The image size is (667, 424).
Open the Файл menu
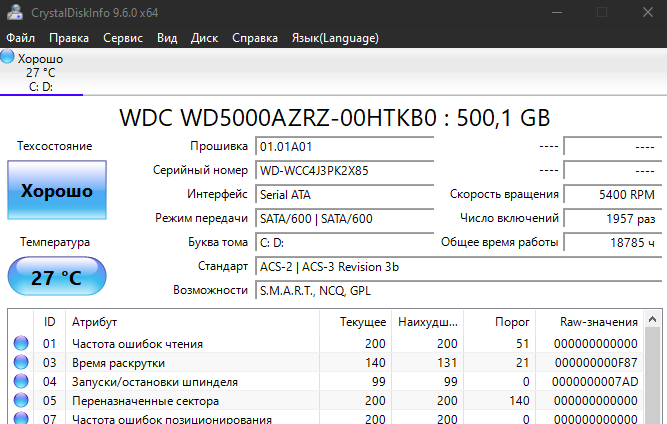click(x=20, y=38)
